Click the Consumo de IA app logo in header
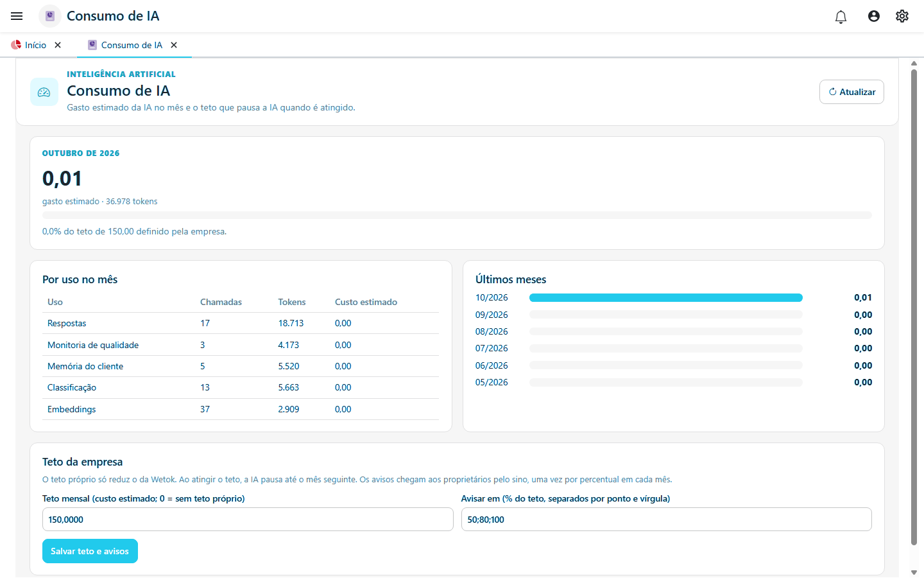 pyautogui.click(x=50, y=16)
